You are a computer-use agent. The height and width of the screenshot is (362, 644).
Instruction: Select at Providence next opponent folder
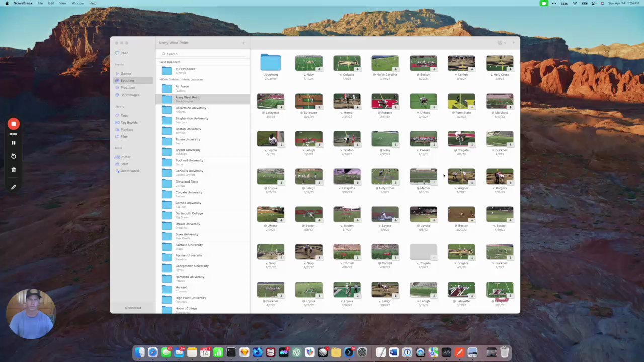185,71
